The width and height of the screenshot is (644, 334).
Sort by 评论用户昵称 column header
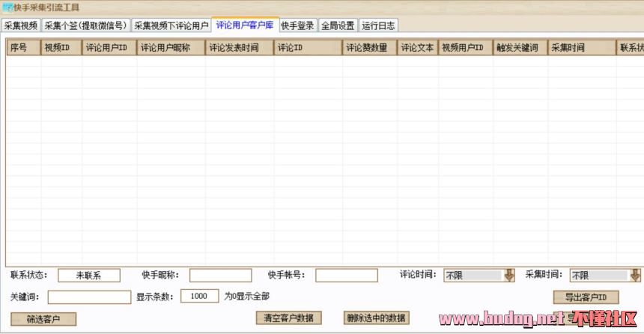click(x=171, y=48)
